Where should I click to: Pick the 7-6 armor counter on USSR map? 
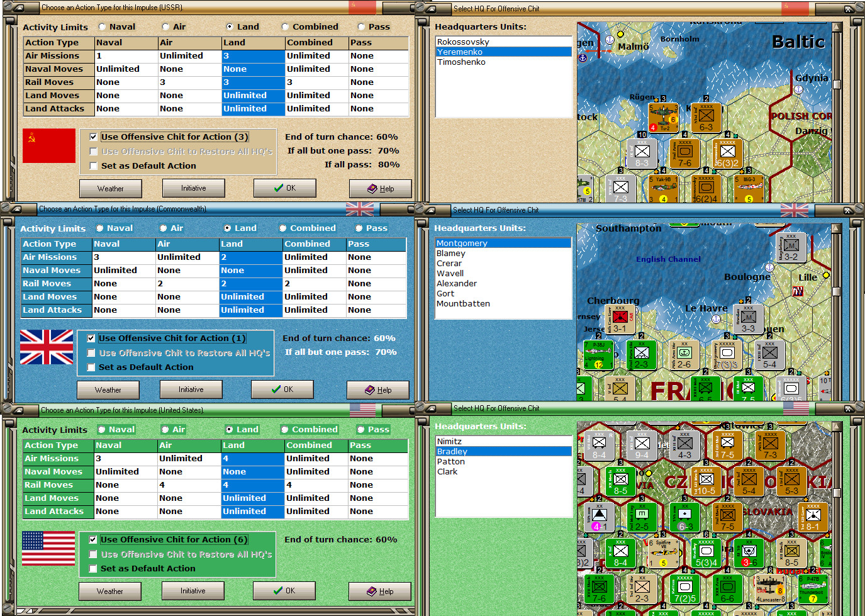click(x=685, y=154)
